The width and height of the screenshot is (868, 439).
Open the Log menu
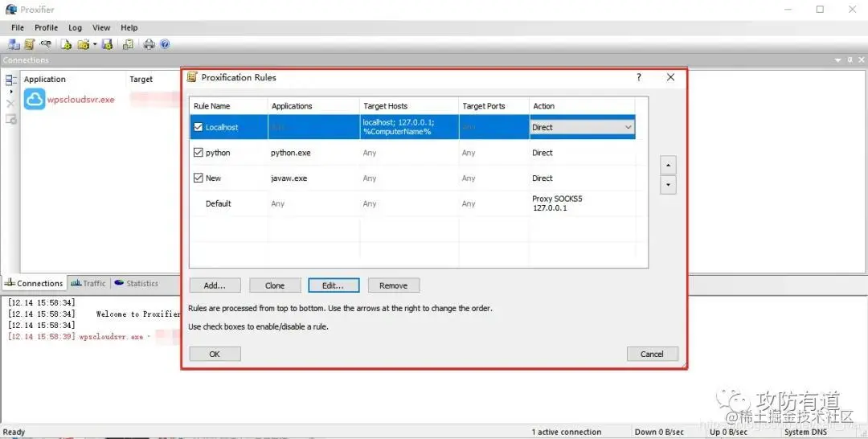76,27
